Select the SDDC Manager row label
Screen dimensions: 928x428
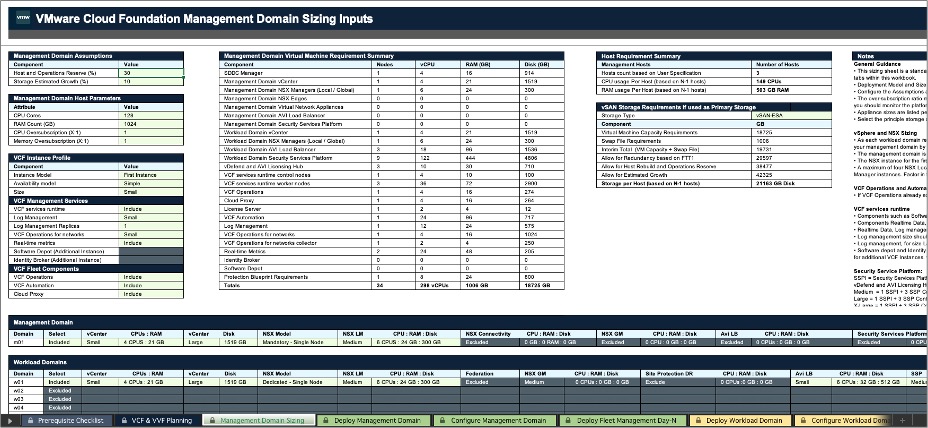[x=294, y=73]
